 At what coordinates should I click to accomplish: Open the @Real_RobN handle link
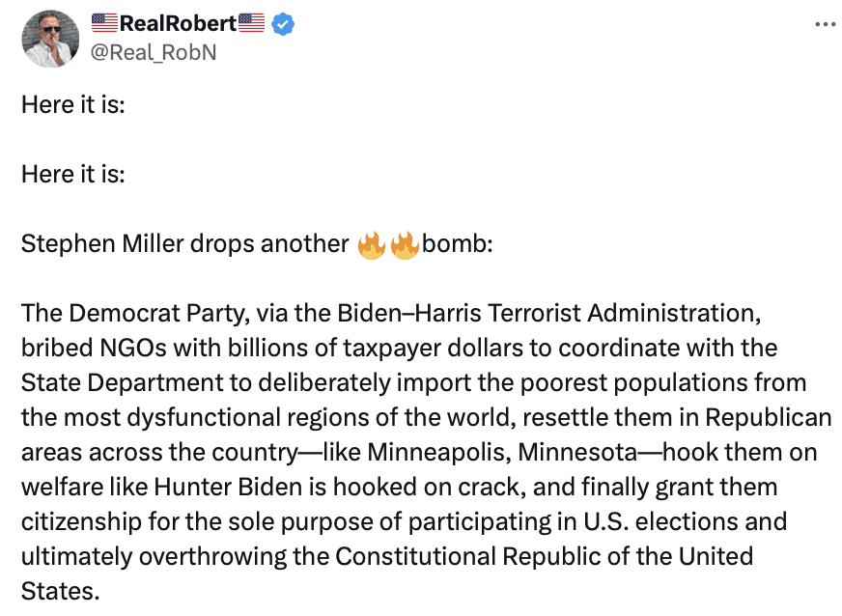point(153,52)
